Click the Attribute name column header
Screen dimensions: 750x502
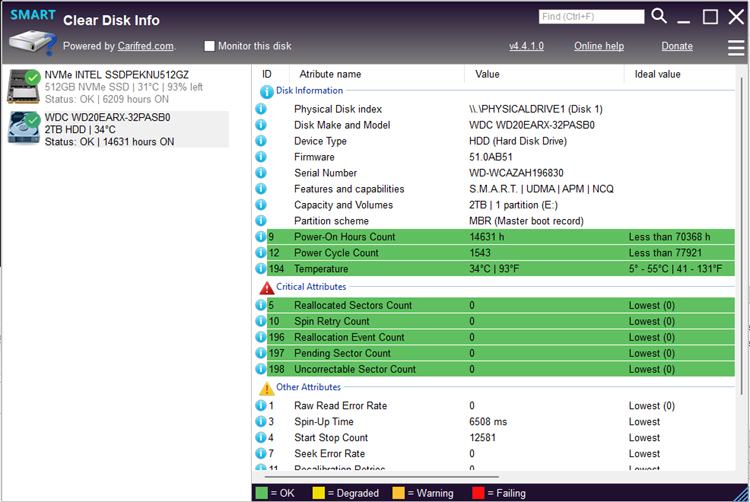point(330,74)
